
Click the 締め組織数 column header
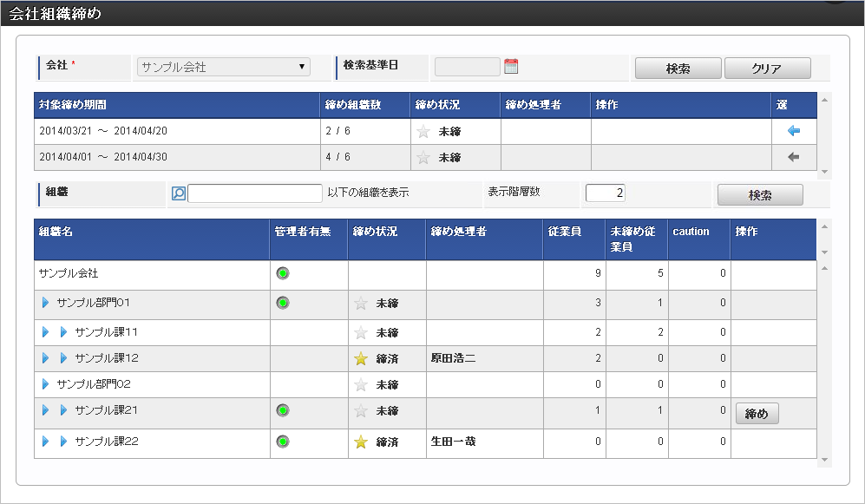(x=365, y=105)
